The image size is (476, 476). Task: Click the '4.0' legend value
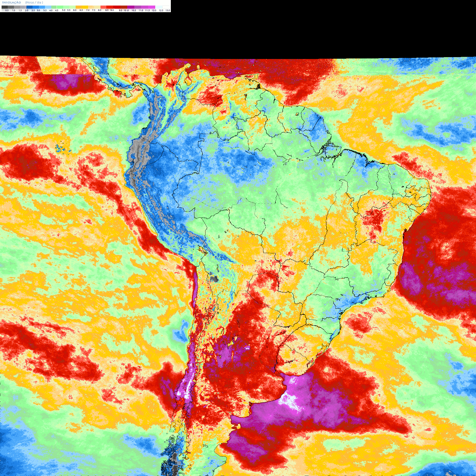click(51, 10)
